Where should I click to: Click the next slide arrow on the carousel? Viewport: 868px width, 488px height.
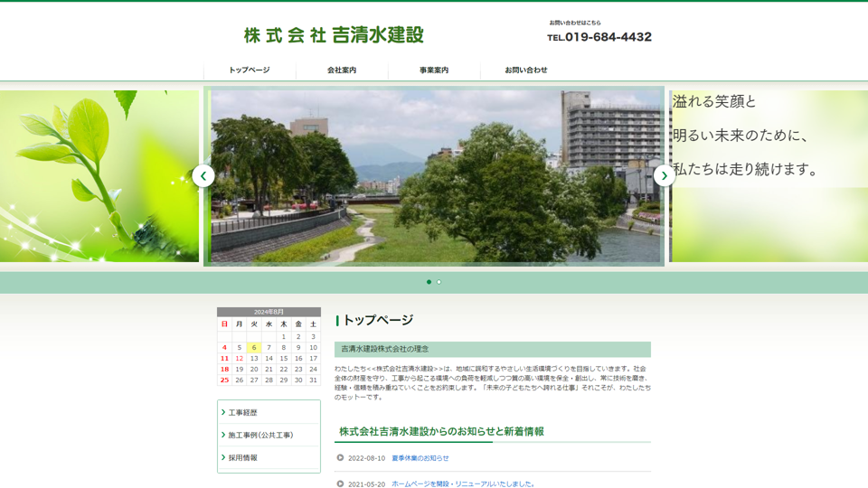665,175
